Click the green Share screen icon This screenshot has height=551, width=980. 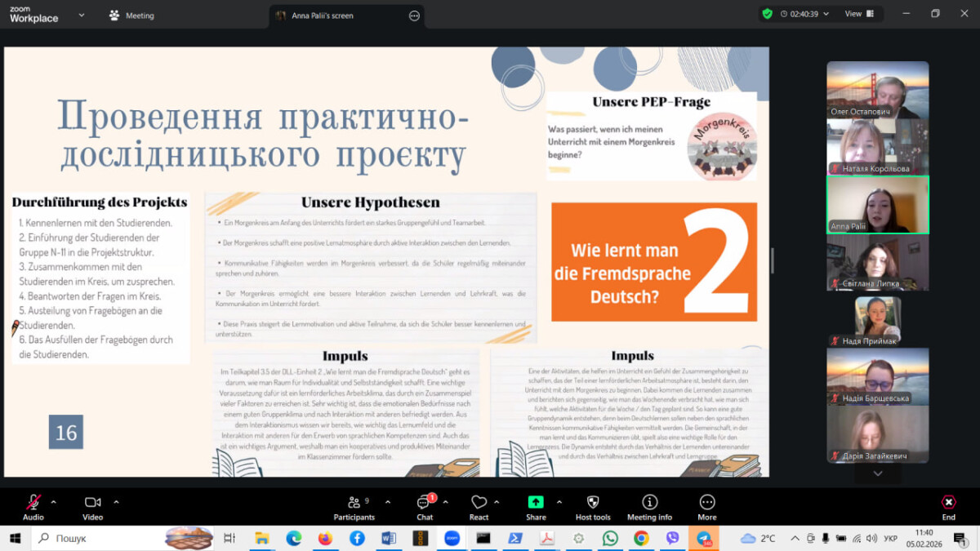click(x=536, y=503)
